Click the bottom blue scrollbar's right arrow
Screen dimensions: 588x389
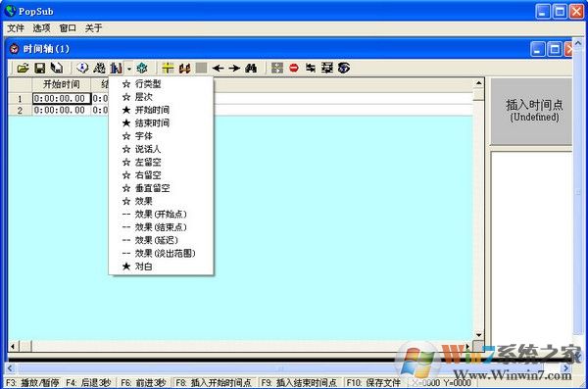click(565, 368)
